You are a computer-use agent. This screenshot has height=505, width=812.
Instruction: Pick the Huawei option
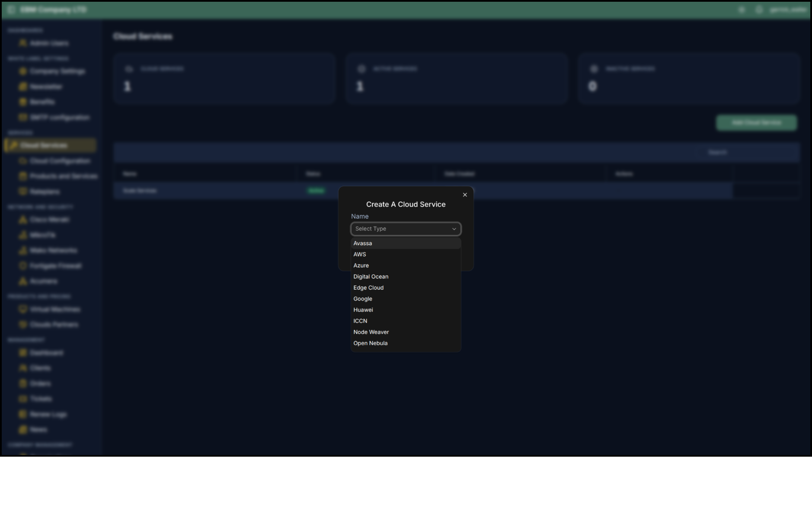(406, 310)
